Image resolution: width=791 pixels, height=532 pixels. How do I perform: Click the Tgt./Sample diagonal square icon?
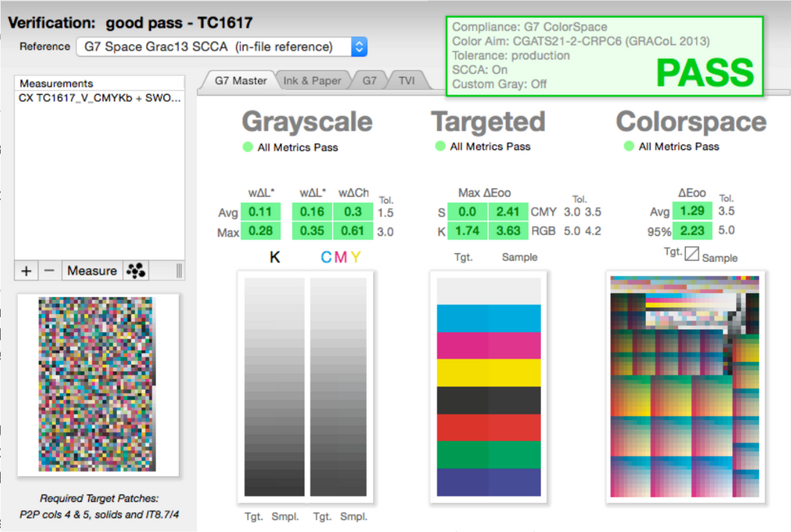pyautogui.click(x=692, y=254)
